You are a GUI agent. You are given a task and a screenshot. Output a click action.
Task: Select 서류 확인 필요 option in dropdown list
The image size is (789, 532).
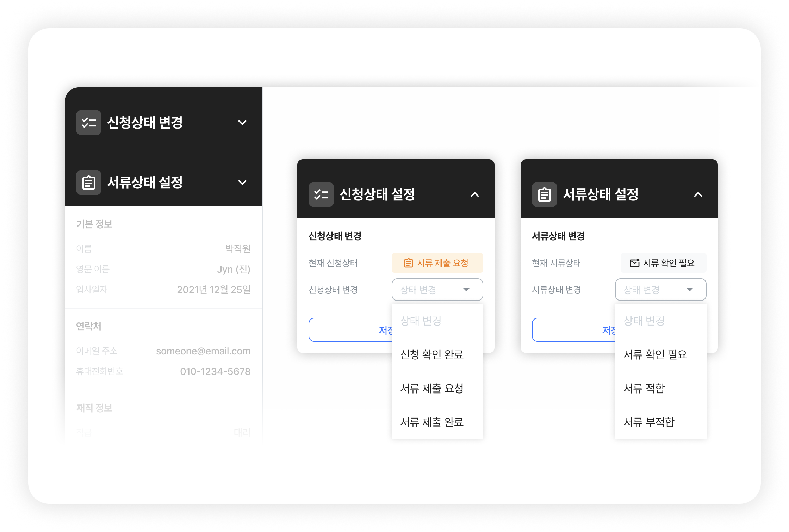tap(655, 354)
